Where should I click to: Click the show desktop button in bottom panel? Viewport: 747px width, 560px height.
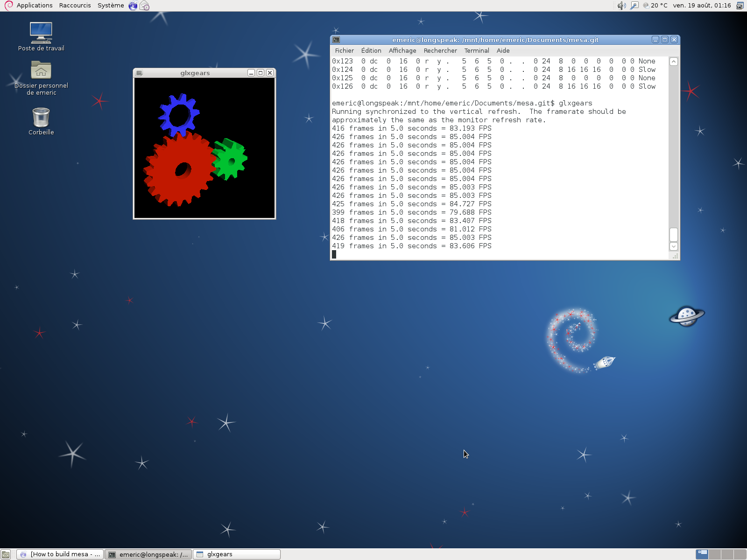pyautogui.click(x=6, y=554)
